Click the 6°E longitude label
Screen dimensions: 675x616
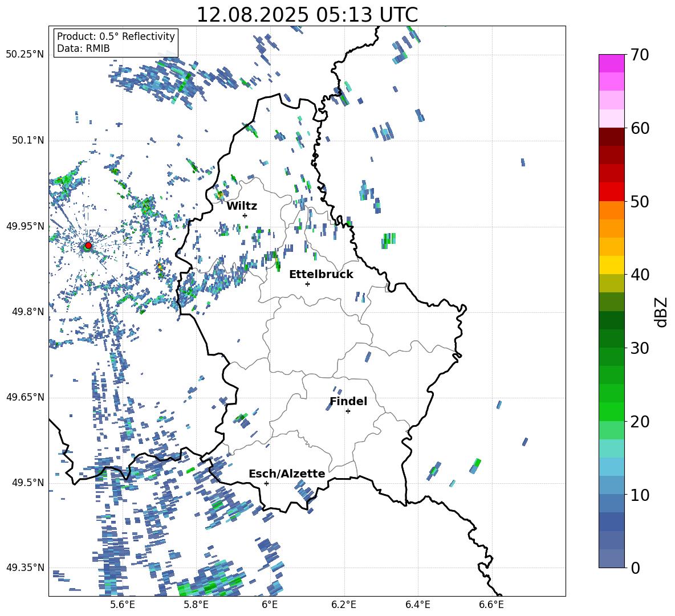(x=270, y=605)
